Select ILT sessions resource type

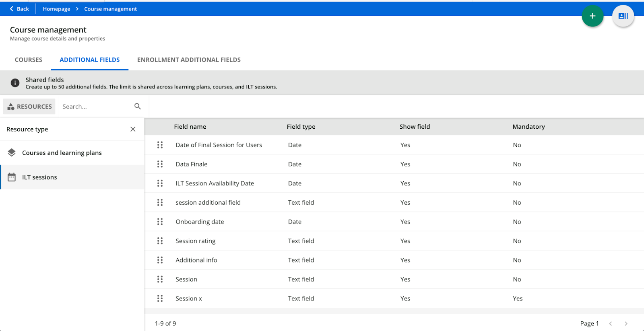point(39,177)
